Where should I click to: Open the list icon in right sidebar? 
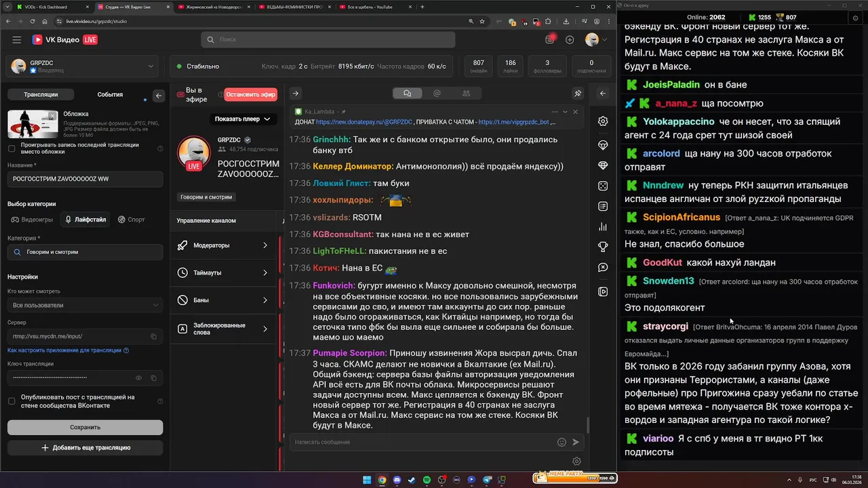tap(603, 206)
